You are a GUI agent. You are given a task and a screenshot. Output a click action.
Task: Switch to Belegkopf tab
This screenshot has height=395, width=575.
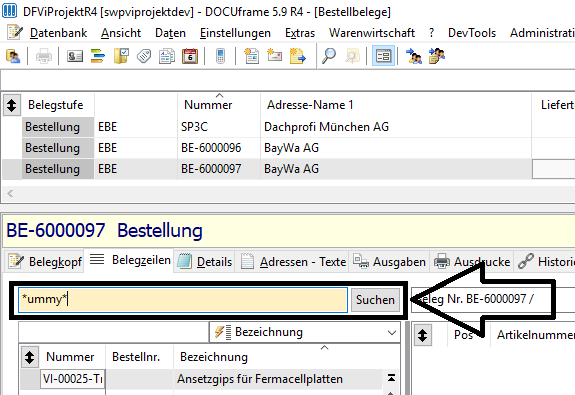pos(45,261)
